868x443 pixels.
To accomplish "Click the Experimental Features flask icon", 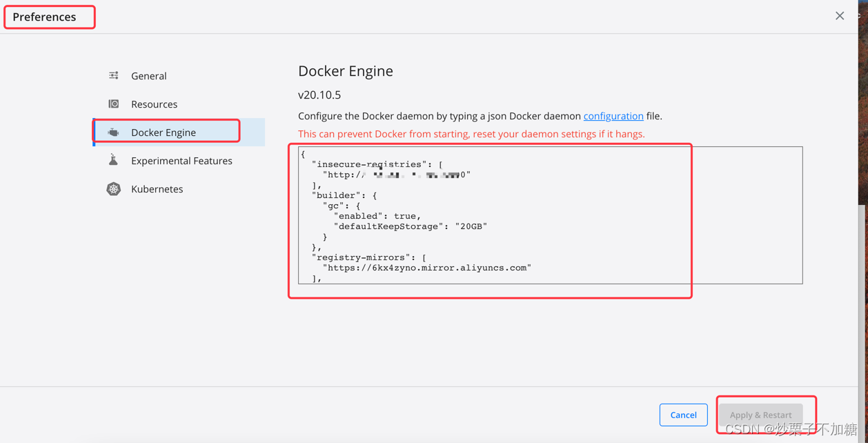I will (112, 160).
